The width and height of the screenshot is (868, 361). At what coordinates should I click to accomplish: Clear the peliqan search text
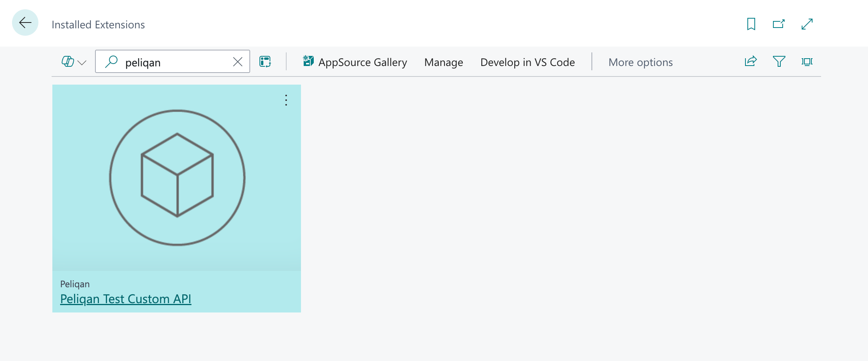pyautogui.click(x=238, y=62)
